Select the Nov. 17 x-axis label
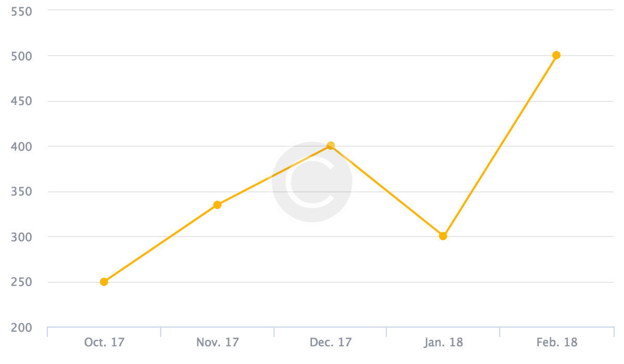 217,343
